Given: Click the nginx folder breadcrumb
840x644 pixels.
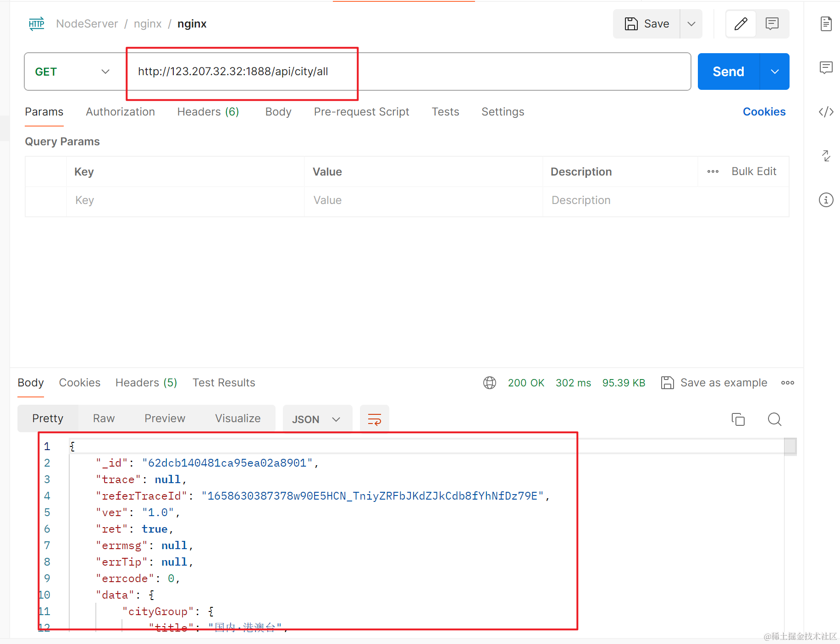Looking at the screenshot, I should pos(148,24).
